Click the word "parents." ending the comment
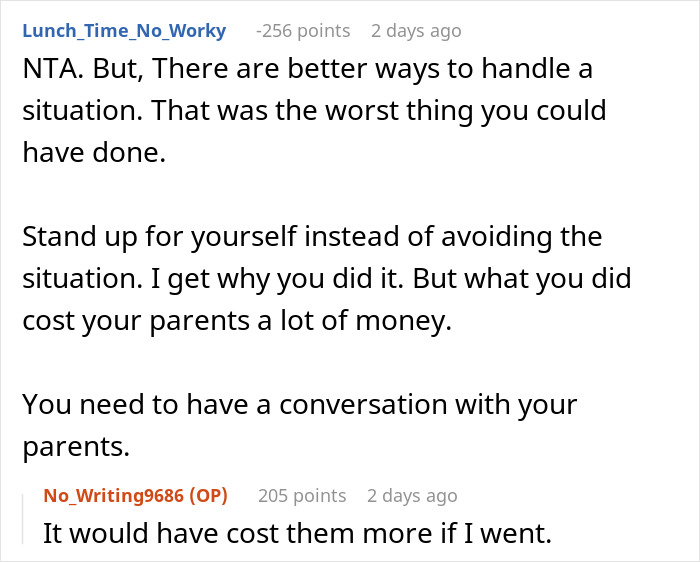The width and height of the screenshot is (700, 562). coord(76,444)
